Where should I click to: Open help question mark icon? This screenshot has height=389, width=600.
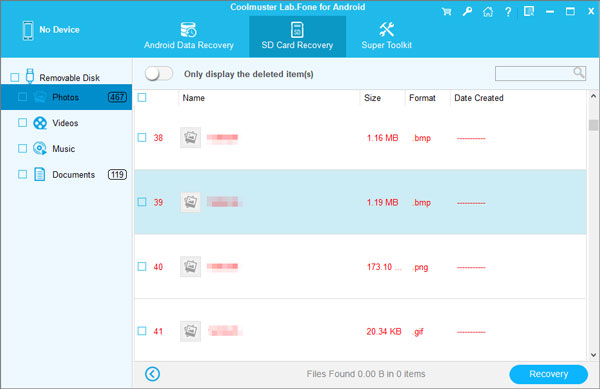[508, 12]
